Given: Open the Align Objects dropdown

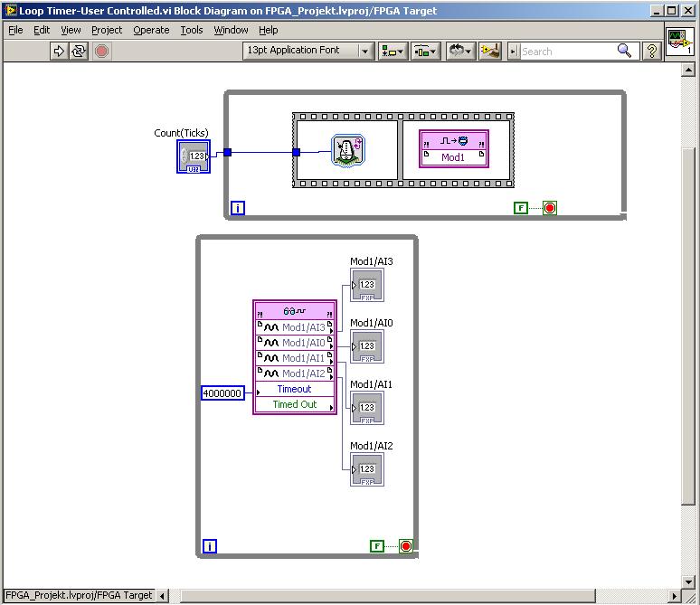Looking at the screenshot, I should [393, 52].
